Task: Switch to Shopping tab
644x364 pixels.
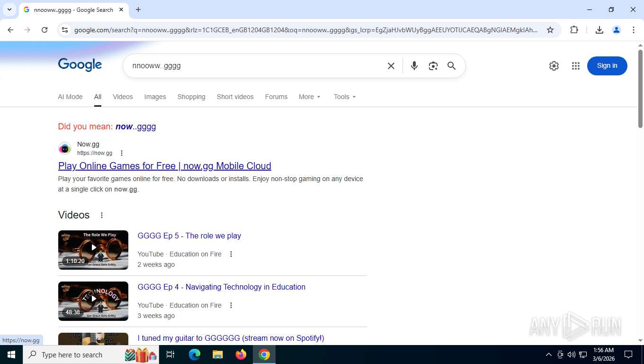Action: coord(191,97)
